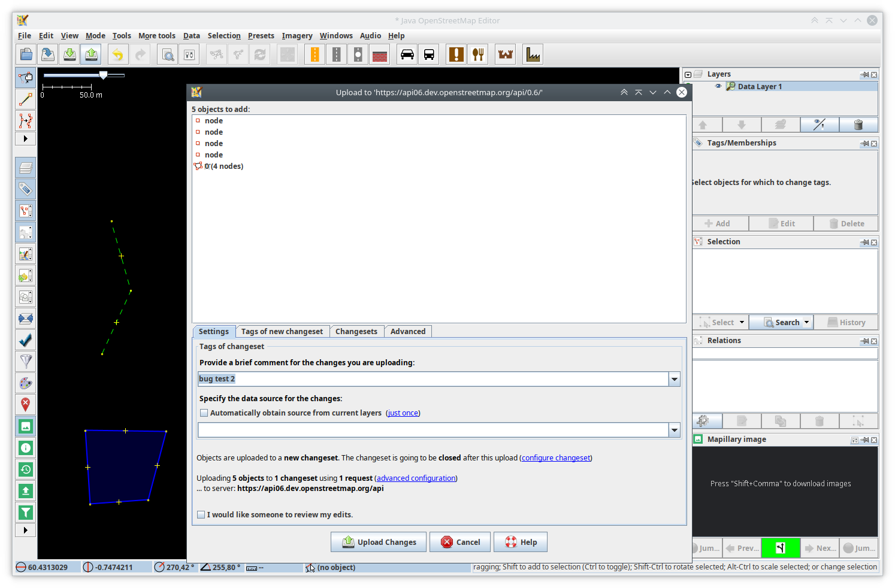The height and width of the screenshot is (588, 895).
Task: Open the Search dropdown arrow in Selection panel
Action: click(x=806, y=322)
